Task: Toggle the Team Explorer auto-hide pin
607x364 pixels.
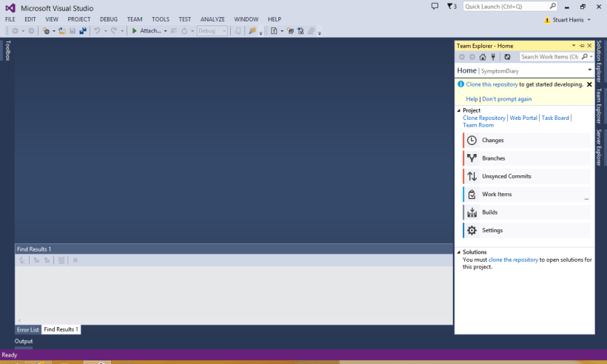Action: tap(582, 46)
